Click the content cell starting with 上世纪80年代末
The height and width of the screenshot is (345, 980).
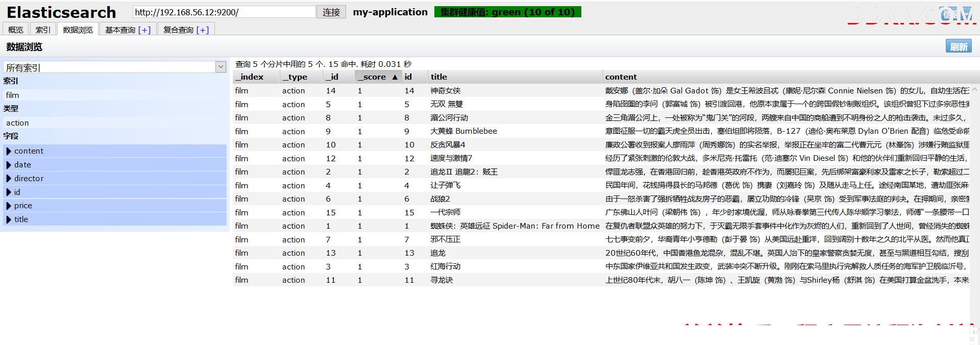(x=787, y=280)
